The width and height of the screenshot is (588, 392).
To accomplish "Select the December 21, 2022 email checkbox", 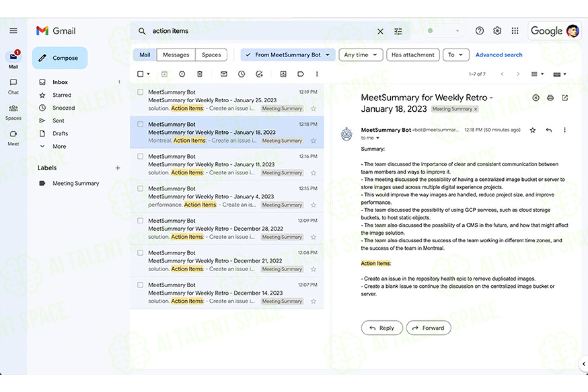I will 140,253.
